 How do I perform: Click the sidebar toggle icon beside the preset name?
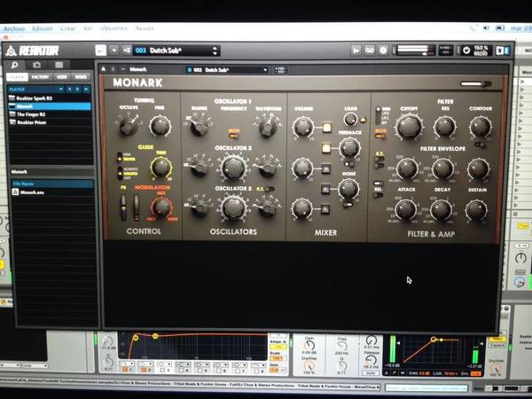pos(127,51)
